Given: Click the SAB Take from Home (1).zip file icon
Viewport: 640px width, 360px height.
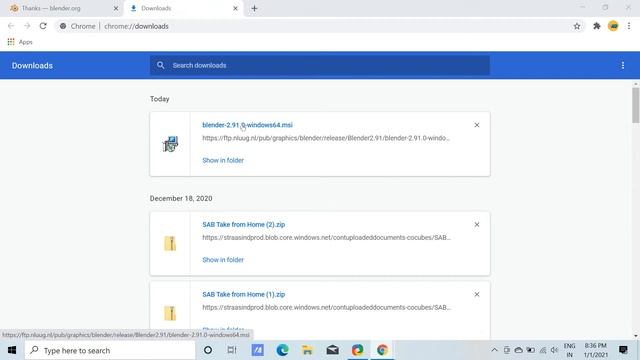Looking at the screenshot, I should click(170, 313).
